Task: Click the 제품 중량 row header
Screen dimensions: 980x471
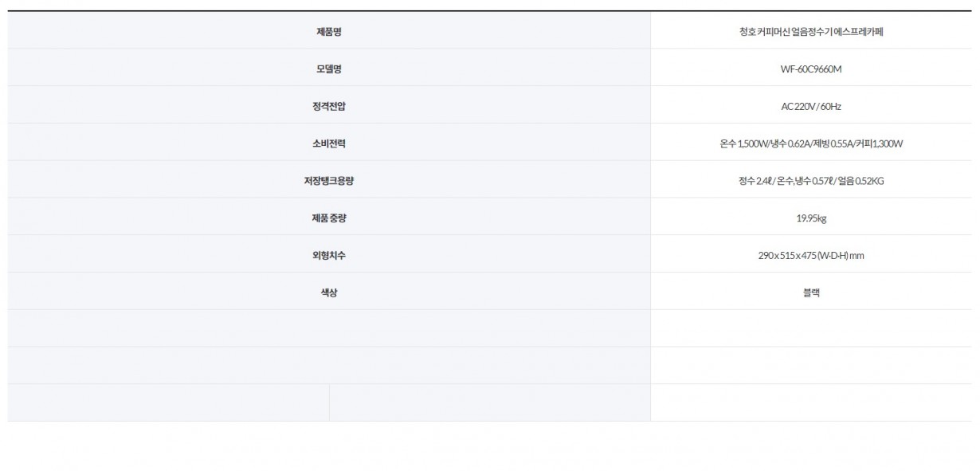Action: tap(329, 218)
